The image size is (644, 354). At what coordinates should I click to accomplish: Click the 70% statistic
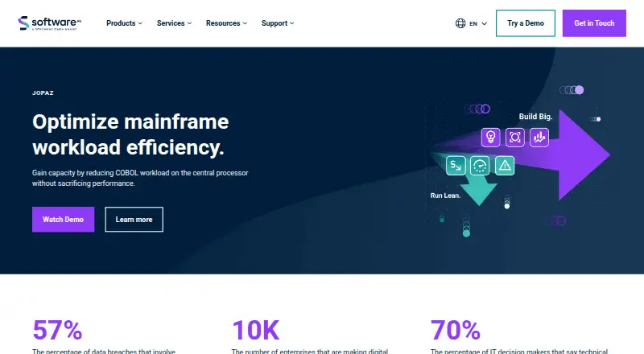456,330
